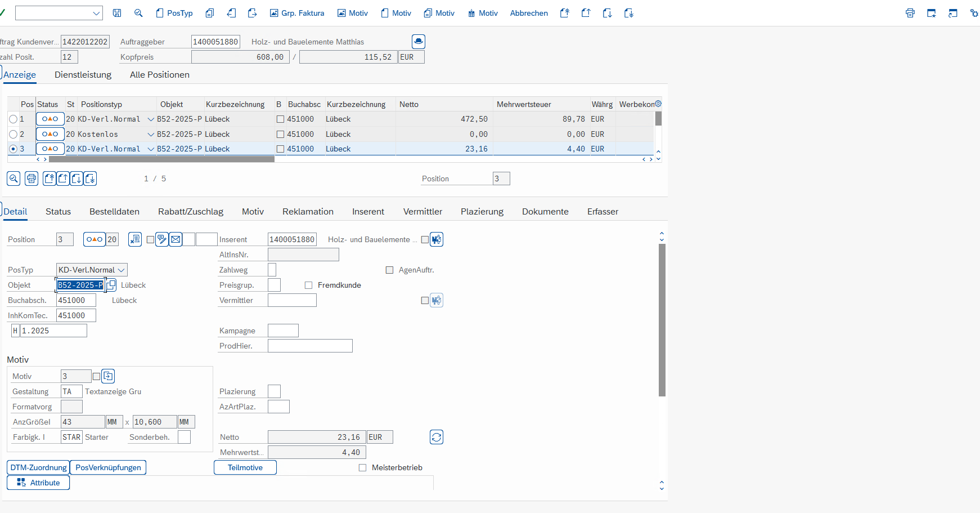The width and height of the screenshot is (980, 513).
Task: Click status icon button in row 1
Action: [x=50, y=119]
